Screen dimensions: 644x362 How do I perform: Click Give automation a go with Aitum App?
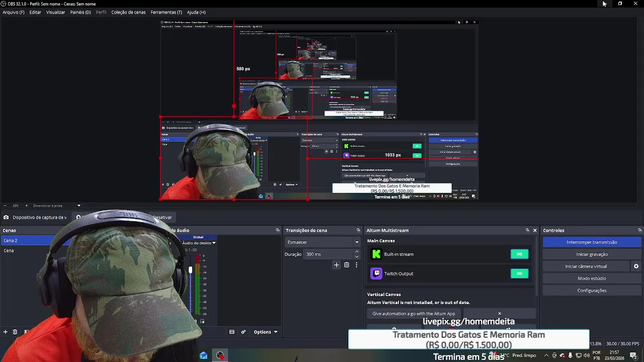pos(414,314)
